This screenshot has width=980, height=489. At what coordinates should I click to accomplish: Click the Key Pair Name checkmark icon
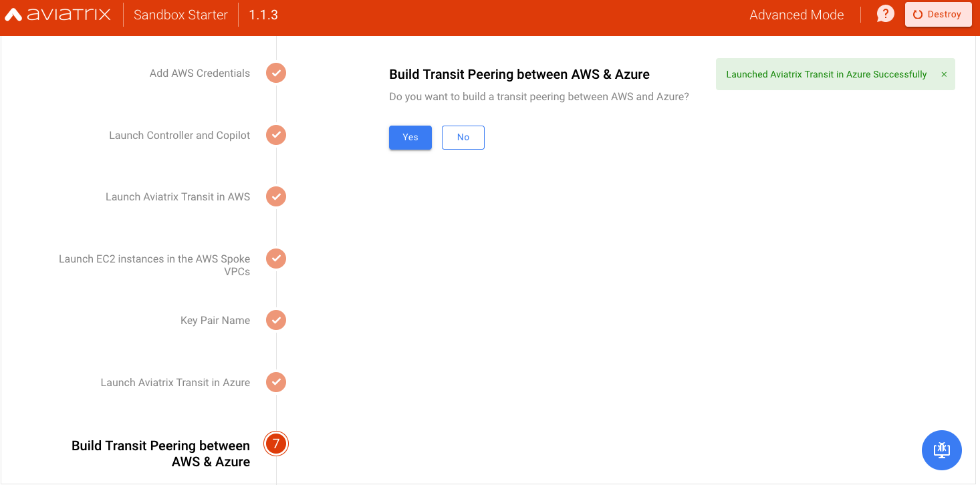(276, 320)
